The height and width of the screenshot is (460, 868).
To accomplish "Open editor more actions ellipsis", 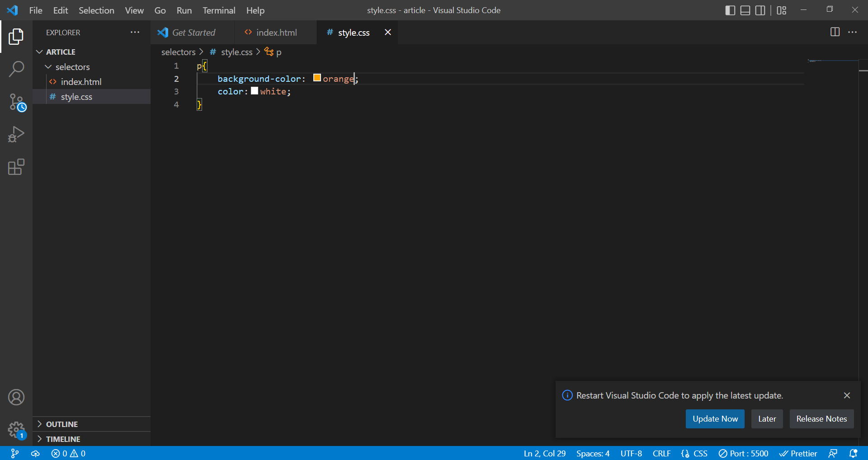I will click(x=852, y=32).
